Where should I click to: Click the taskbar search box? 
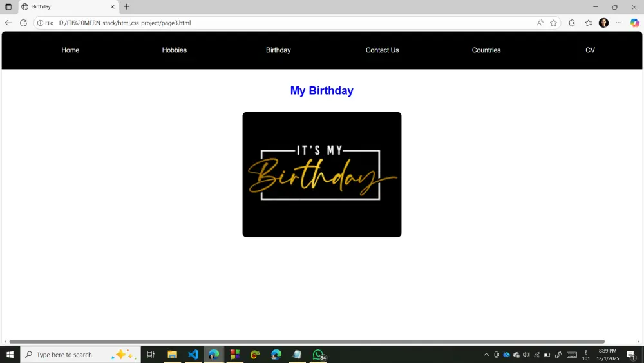point(80,355)
